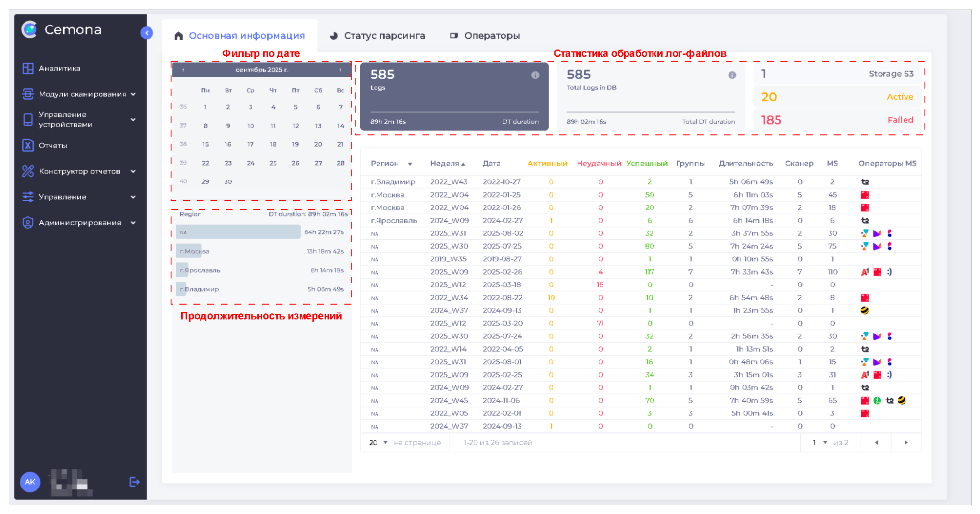The image size is (980, 514).
Task: Select September 17 in the calendar
Action: point(250,144)
